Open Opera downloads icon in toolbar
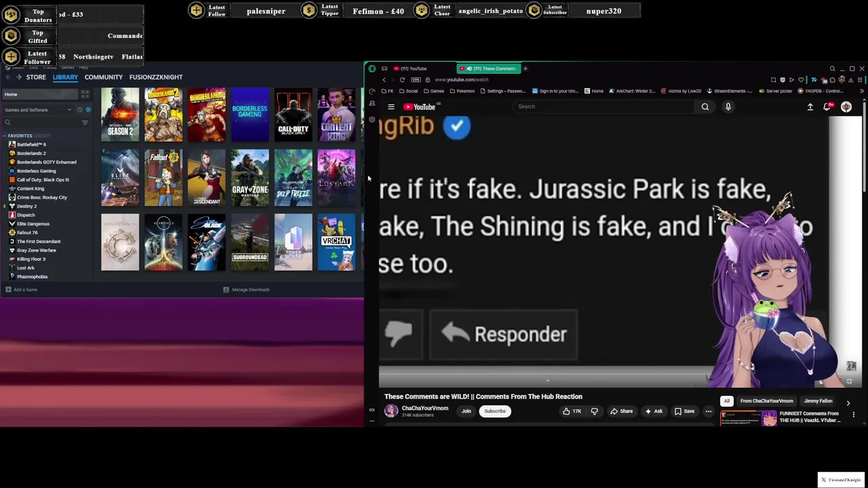This screenshot has width=868, height=488. tap(850, 80)
